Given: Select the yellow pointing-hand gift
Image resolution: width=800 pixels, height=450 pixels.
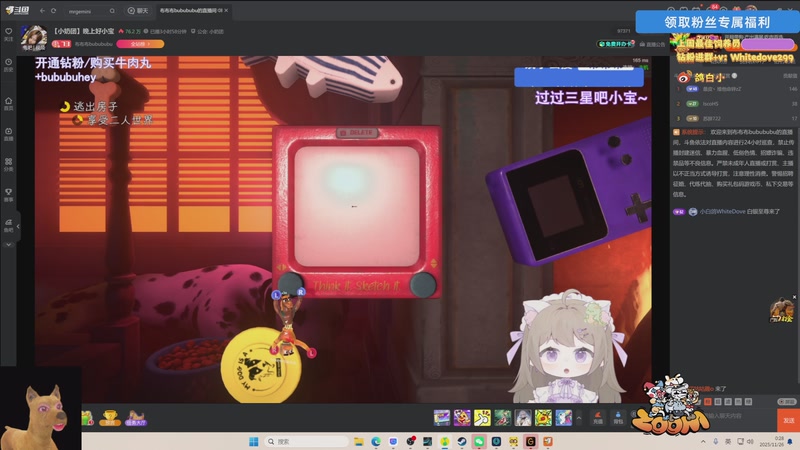Looking at the screenshot, I should [x=482, y=418].
